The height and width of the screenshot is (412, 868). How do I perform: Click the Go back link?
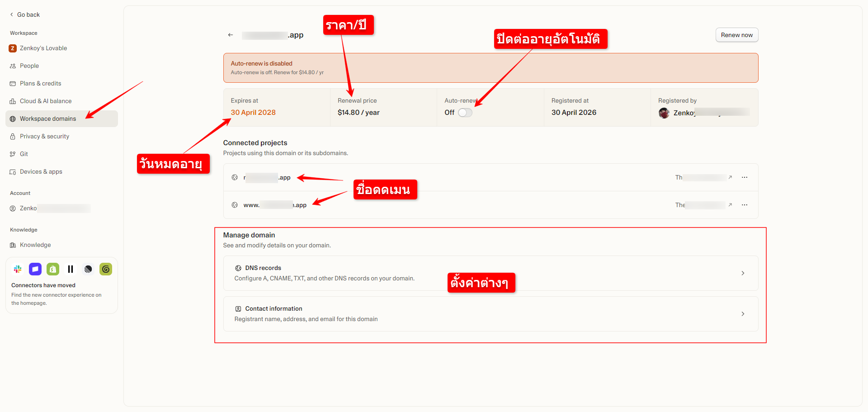(25, 14)
